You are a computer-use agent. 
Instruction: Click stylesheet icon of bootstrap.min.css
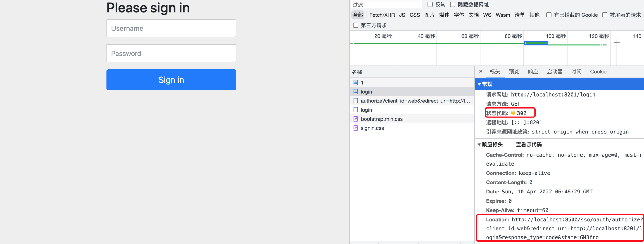[x=356, y=119]
